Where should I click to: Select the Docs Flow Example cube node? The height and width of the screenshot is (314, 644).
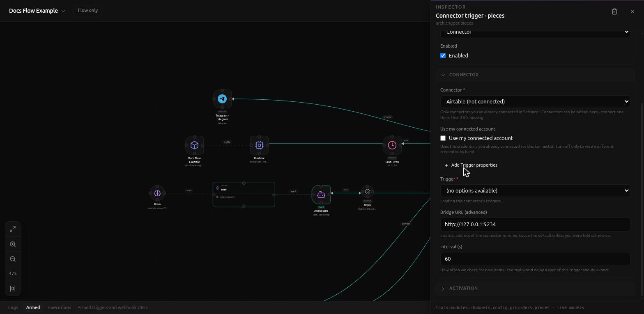(x=195, y=145)
